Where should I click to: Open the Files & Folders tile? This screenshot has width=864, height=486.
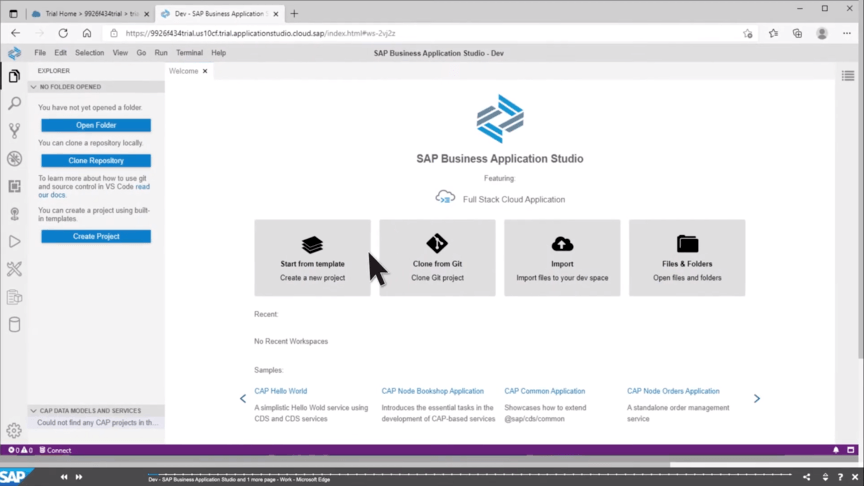(x=687, y=258)
